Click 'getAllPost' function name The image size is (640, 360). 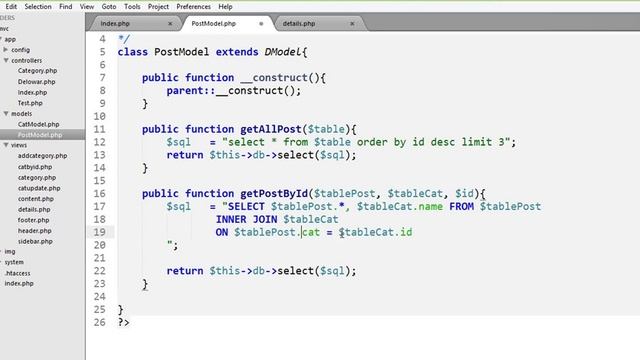tap(271, 129)
